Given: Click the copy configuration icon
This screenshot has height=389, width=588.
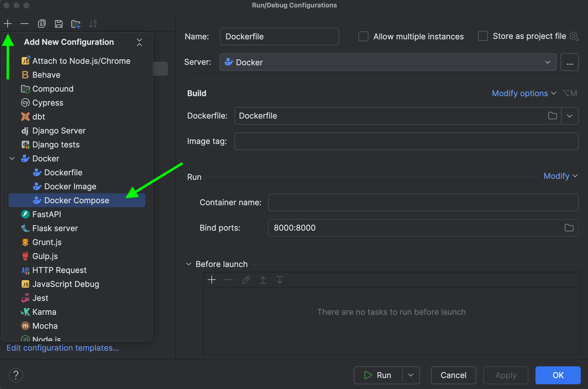Looking at the screenshot, I should (42, 24).
